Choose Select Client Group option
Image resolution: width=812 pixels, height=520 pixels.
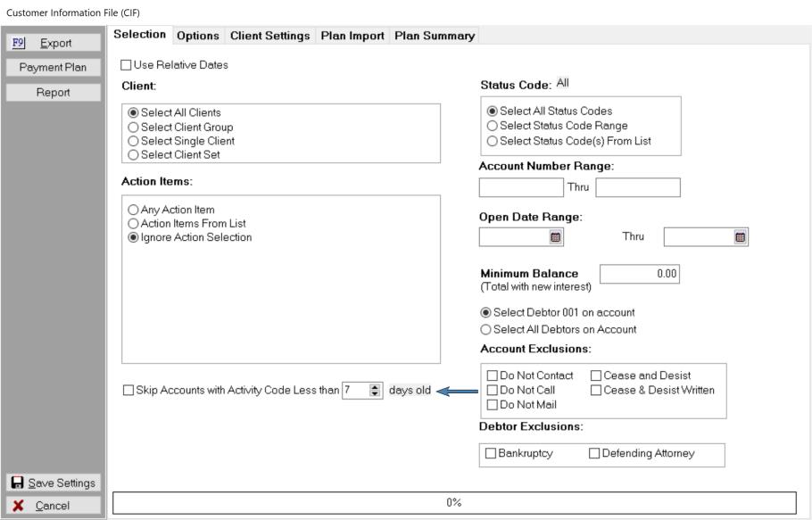133,128
